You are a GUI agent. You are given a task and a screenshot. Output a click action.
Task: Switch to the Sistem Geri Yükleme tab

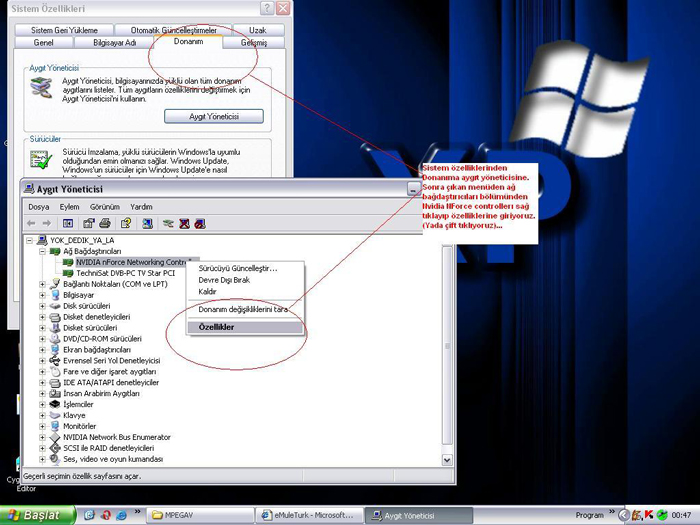[x=64, y=30]
